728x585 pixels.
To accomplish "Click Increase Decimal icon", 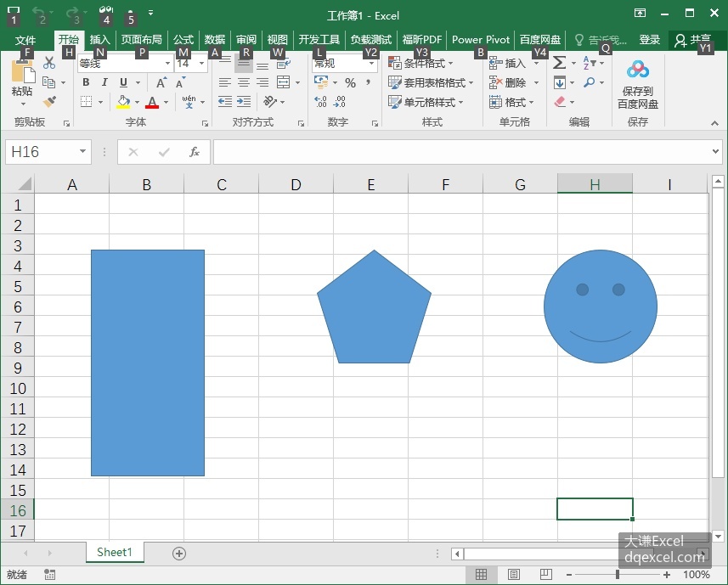I will click(x=320, y=102).
